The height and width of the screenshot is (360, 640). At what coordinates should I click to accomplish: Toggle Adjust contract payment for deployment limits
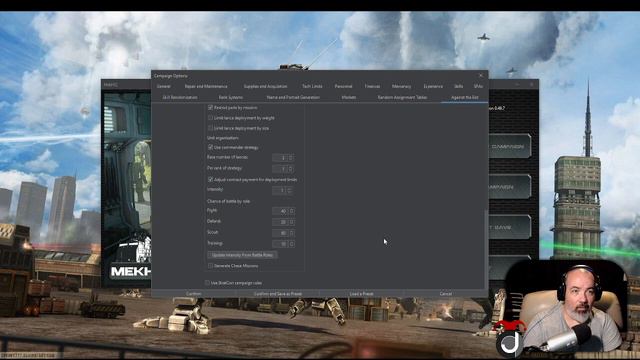[x=211, y=180]
